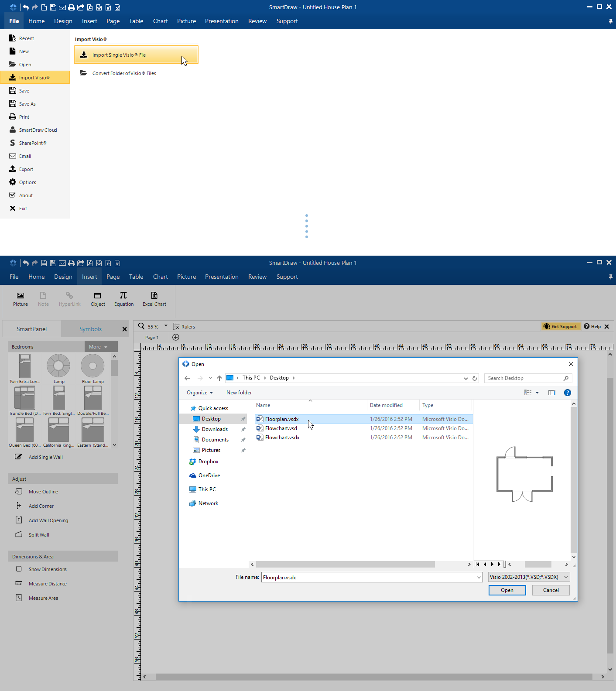This screenshot has width=616, height=691.
Task: Click Cancel button in the dialog
Action: [551, 590]
